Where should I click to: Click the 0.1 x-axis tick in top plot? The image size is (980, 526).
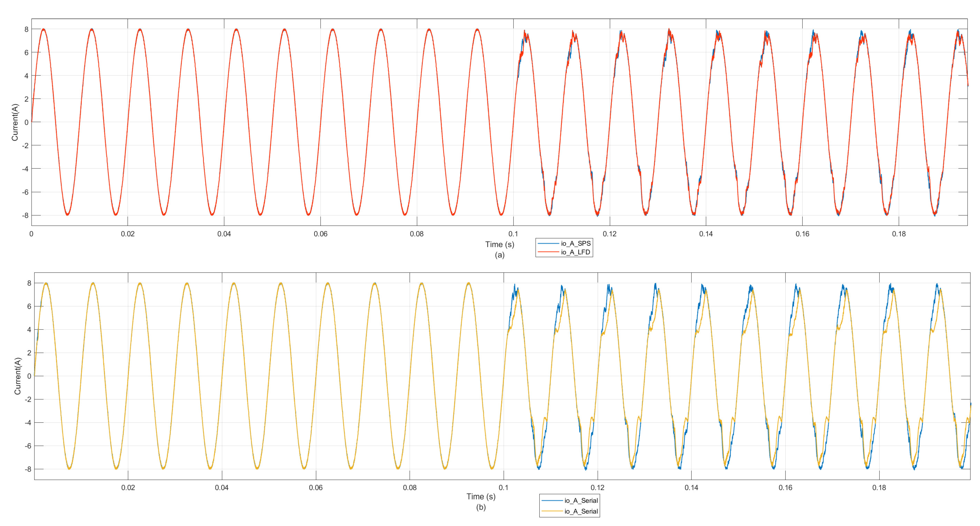[x=513, y=234]
